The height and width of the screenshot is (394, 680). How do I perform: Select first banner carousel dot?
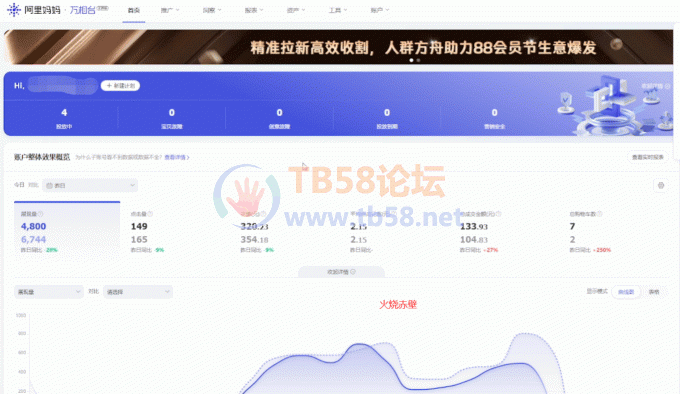coord(411,61)
